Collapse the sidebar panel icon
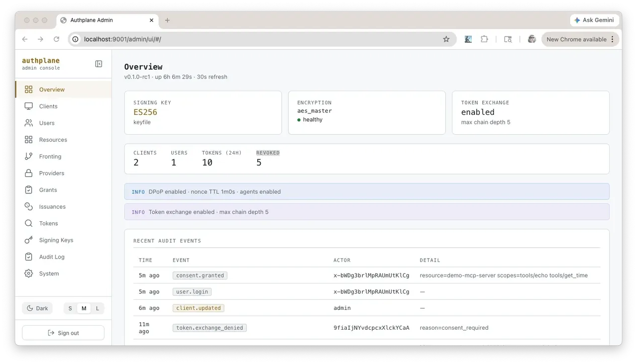This screenshot has width=637, height=364. coord(99,64)
